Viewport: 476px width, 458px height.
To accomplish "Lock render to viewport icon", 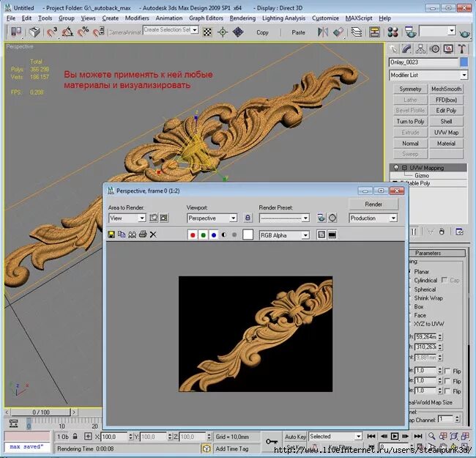I will [x=248, y=218].
